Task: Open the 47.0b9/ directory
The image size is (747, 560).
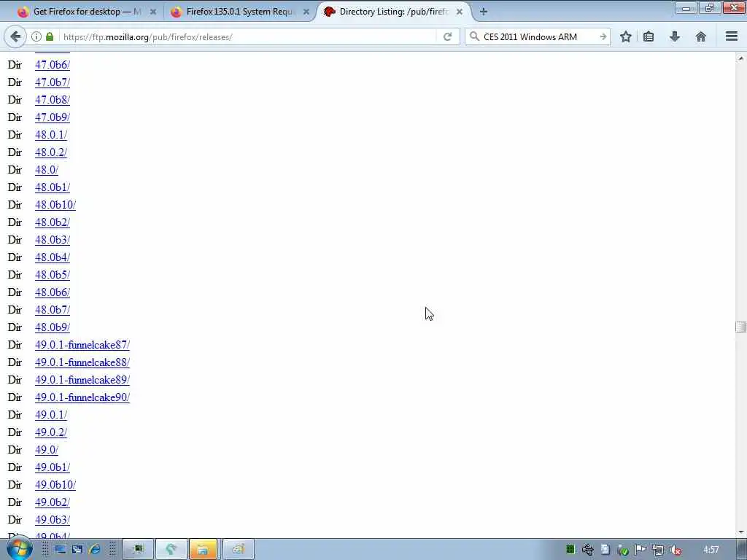Action: [x=53, y=117]
